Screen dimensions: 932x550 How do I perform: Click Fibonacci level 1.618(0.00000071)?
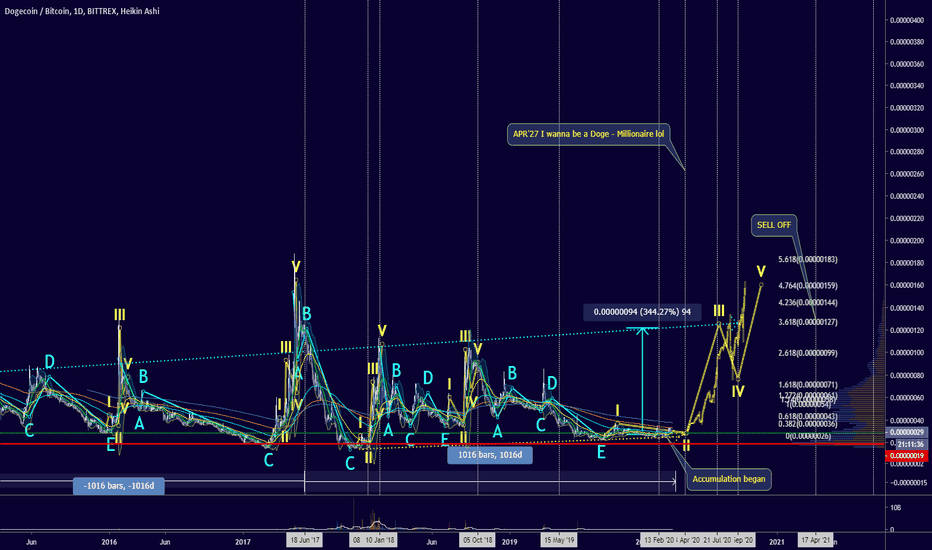(x=808, y=385)
